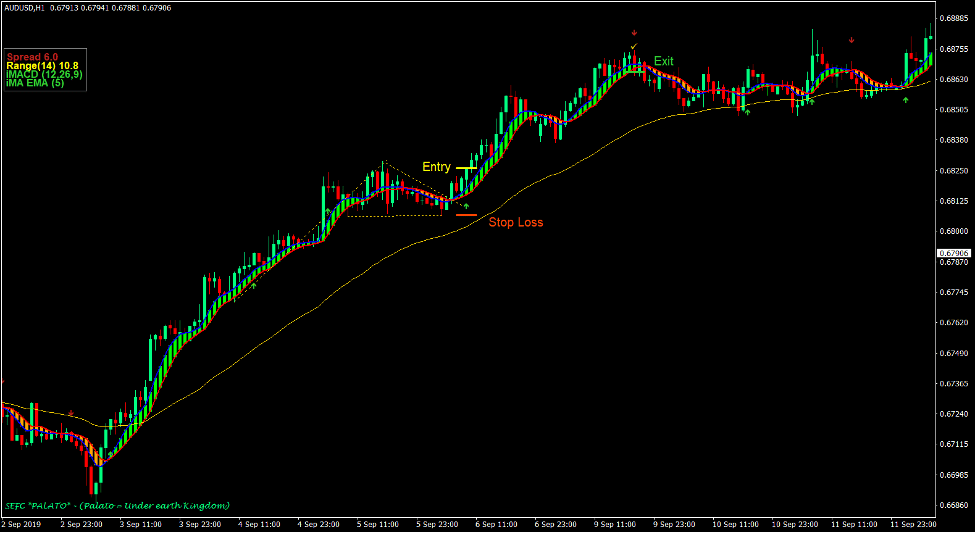The image size is (977, 533).
Task: Select the green up arrow below the Entry line
Action: pyautogui.click(x=465, y=205)
